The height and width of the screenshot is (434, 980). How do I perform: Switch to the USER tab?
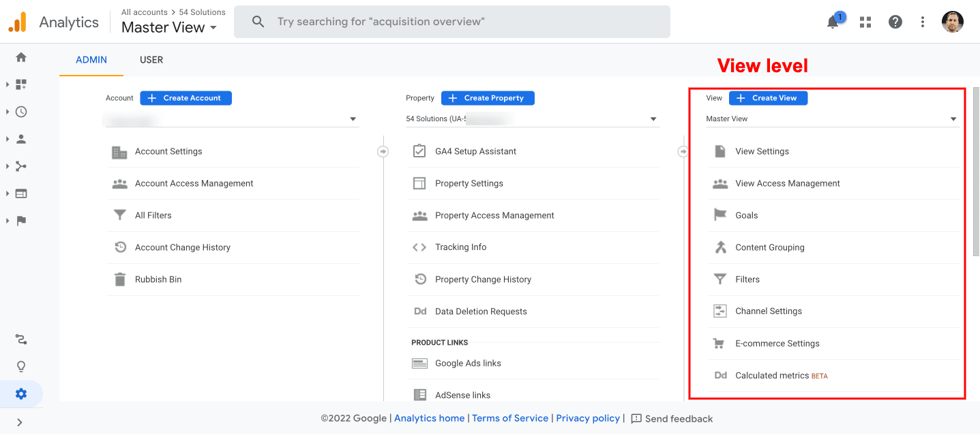click(x=151, y=60)
